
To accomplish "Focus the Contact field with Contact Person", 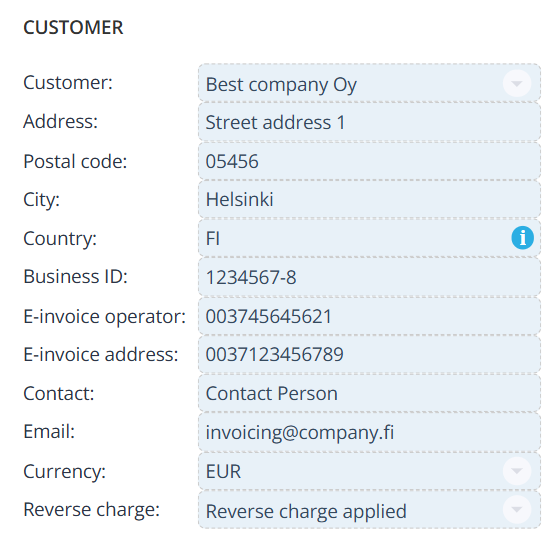I will [x=369, y=393].
